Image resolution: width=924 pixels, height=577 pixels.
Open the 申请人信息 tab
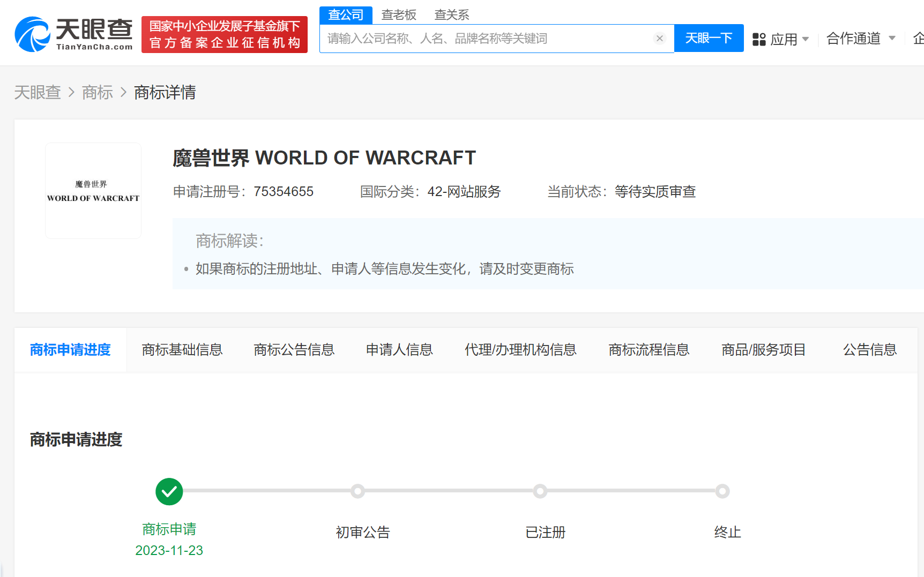pos(399,350)
